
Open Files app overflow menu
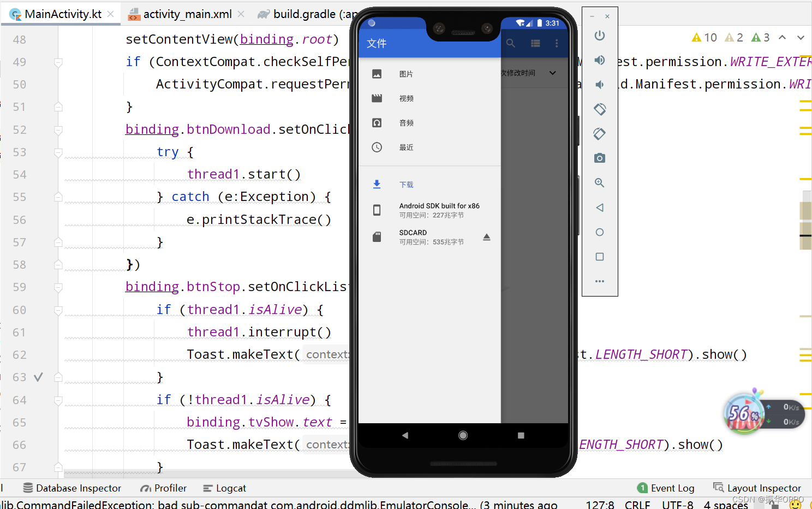557,43
